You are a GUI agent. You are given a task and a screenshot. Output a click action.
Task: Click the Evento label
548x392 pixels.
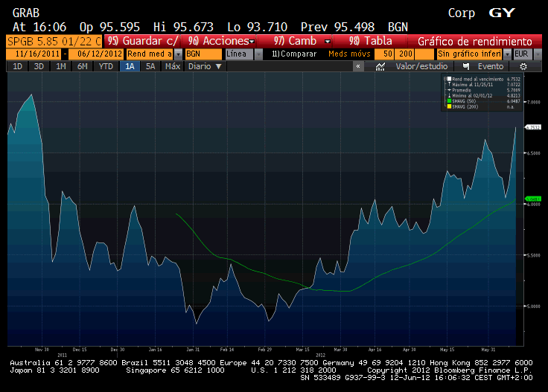[x=491, y=66]
